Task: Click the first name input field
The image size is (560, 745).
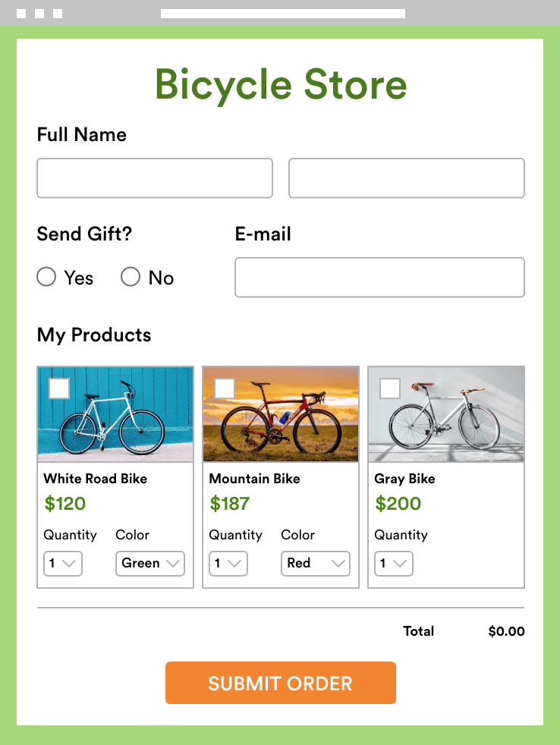Action: [x=155, y=178]
